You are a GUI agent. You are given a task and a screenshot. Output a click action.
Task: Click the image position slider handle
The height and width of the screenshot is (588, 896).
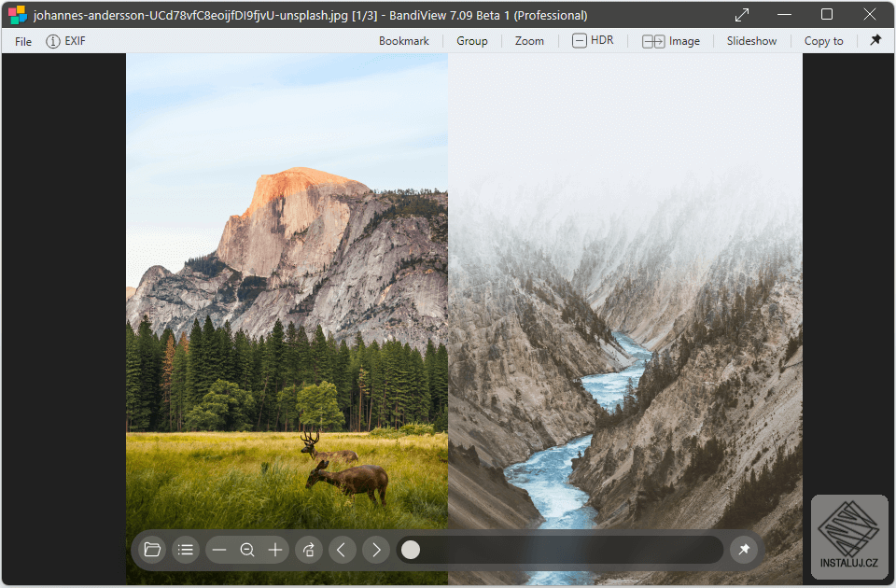click(x=411, y=550)
